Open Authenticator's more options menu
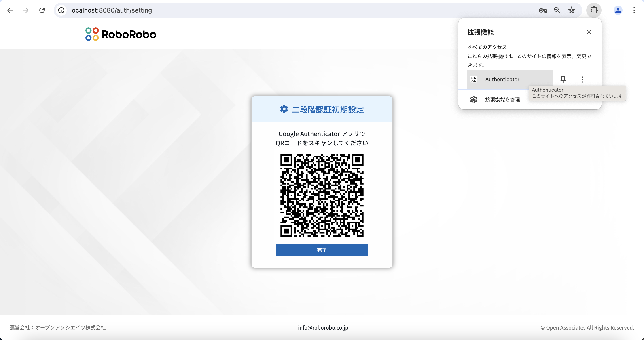The height and width of the screenshot is (340, 644). pyautogui.click(x=583, y=80)
